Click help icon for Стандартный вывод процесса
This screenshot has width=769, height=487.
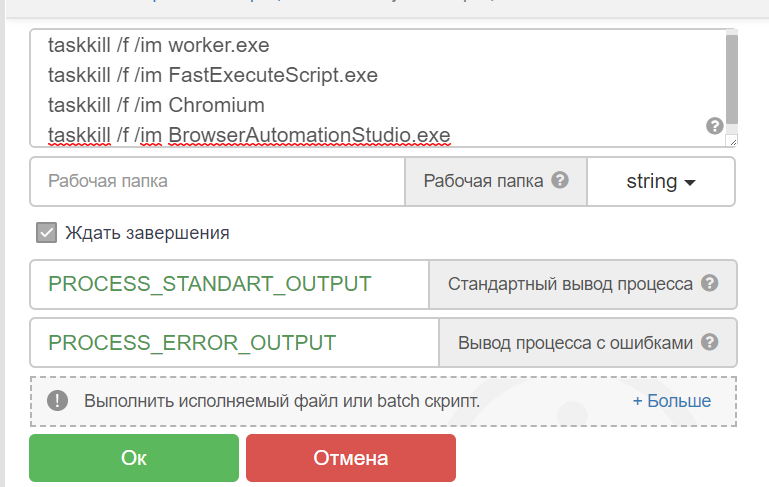coord(709,283)
